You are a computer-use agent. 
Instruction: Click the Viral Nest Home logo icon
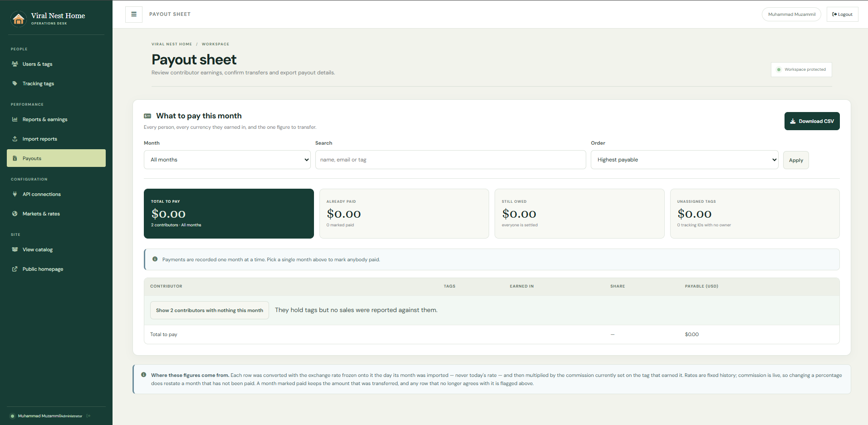click(x=19, y=19)
